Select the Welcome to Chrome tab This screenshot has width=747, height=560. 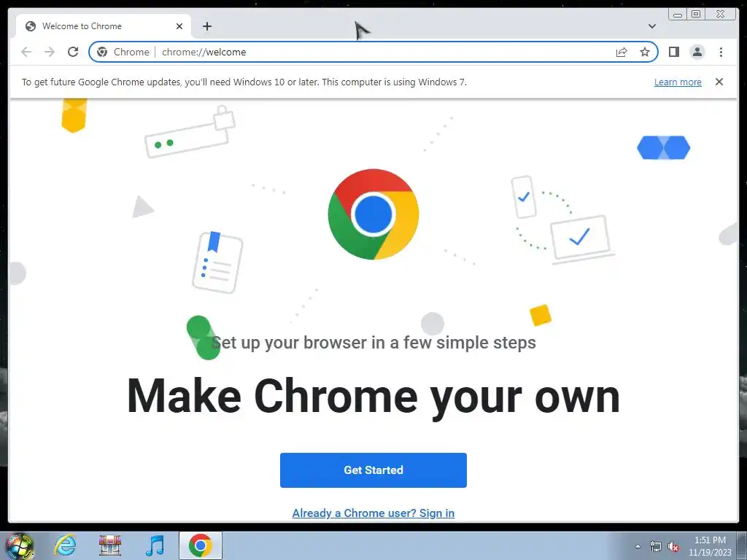pos(104,26)
